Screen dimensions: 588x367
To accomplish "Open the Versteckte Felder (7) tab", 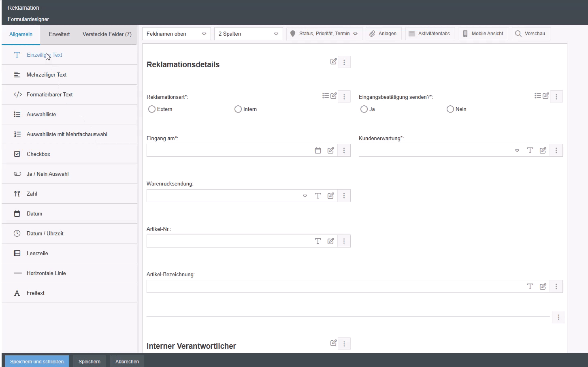I will (107, 34).
